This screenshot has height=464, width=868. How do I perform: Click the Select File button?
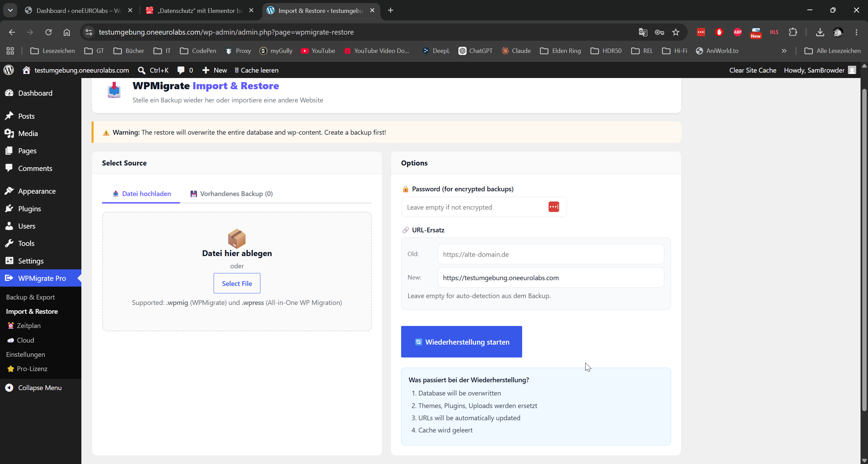pos(237,283)
